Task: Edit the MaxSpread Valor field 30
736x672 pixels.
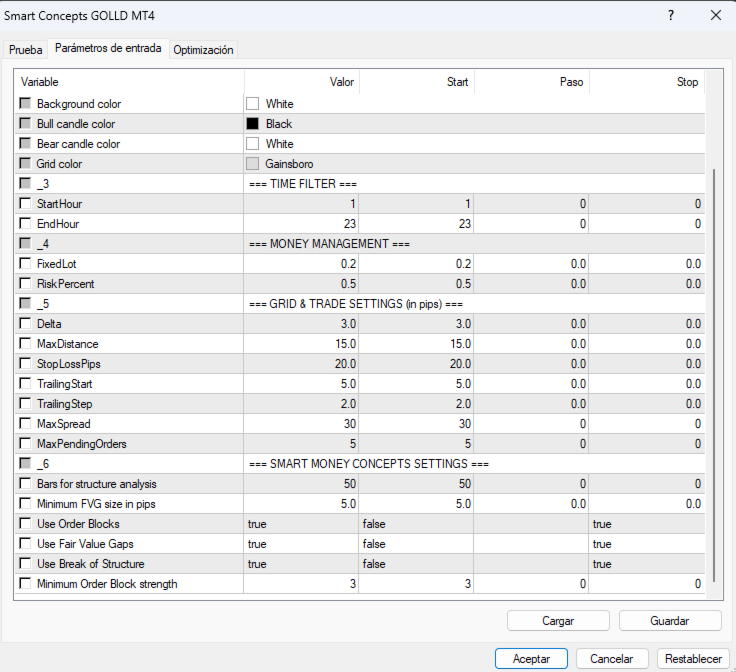Action: [x=301, y=424]
